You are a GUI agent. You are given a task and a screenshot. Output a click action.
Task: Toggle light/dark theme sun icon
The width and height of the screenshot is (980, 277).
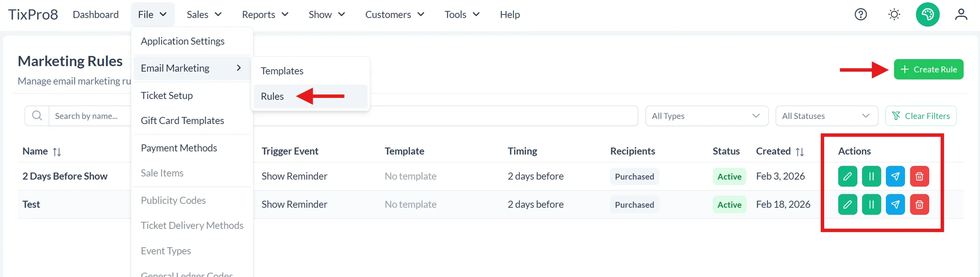[x=894, y=14]
